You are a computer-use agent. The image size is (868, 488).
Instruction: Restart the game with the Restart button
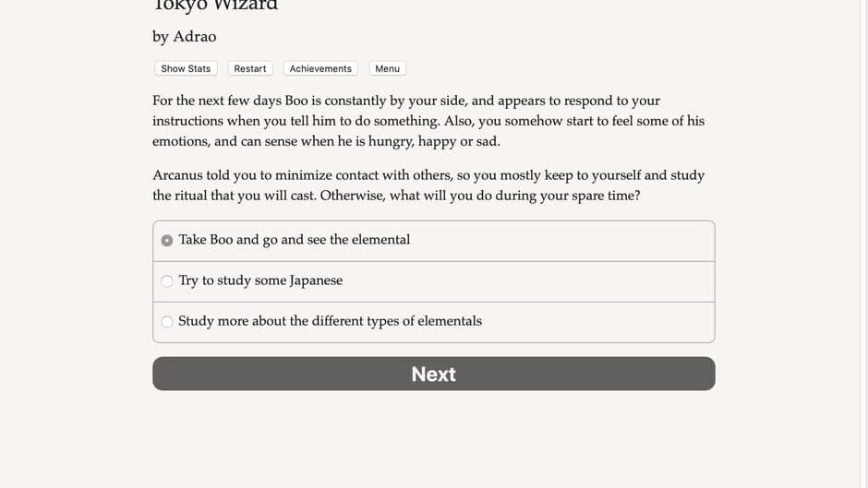[249, 68]
